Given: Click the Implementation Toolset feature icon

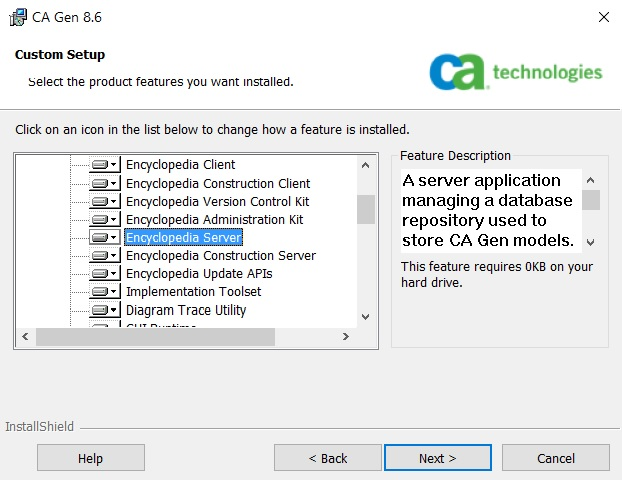Looking at the screenshot, I should pyautogui.click(x=104, y=291).
